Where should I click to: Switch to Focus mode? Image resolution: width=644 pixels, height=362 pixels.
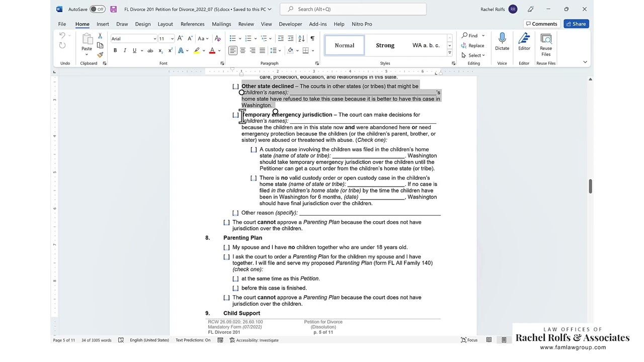pyautogui.click(x=469, y=340)
